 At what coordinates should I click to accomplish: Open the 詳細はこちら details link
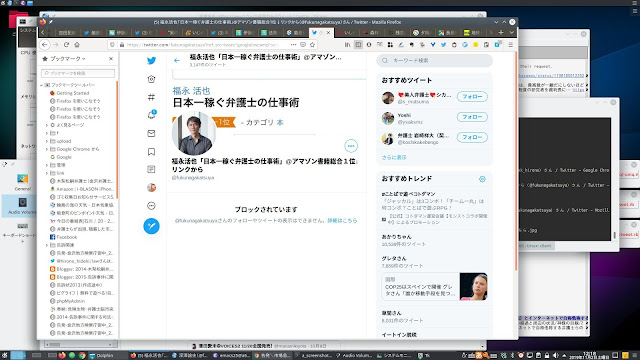coord(342,220)
